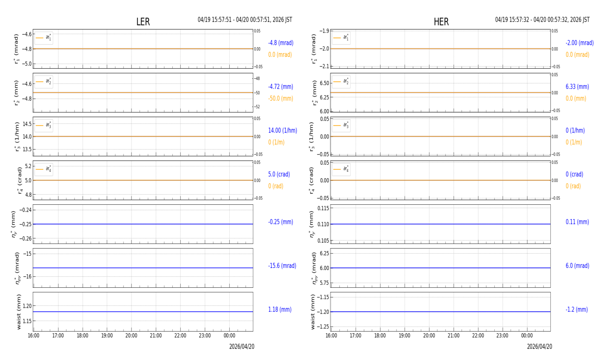Click the ∂r2* legend in LER panel

[44, 82]
